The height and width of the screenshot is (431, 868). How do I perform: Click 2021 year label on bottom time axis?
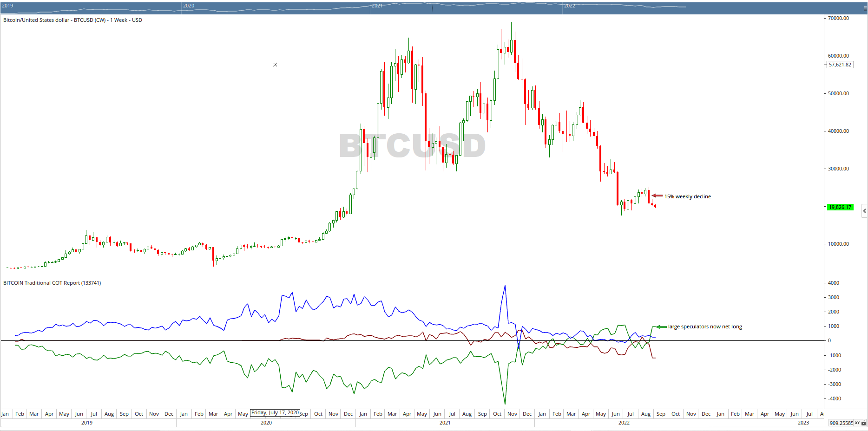coord(445,423)
